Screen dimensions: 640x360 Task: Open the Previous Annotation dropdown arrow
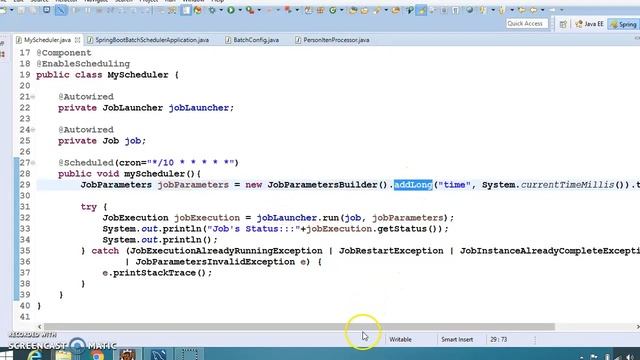pos(512,10)
